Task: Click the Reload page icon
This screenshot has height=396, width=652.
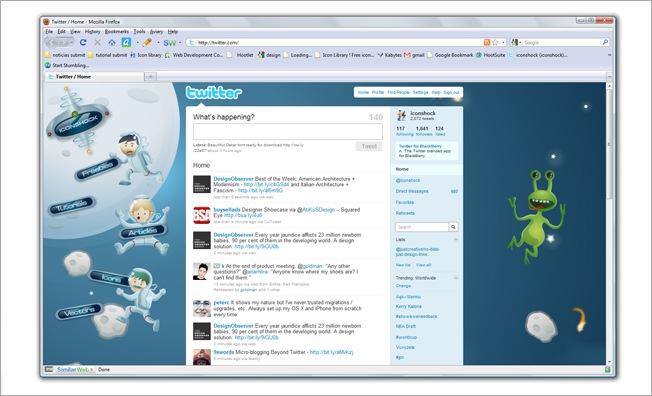Action: (x=83, y=42)
